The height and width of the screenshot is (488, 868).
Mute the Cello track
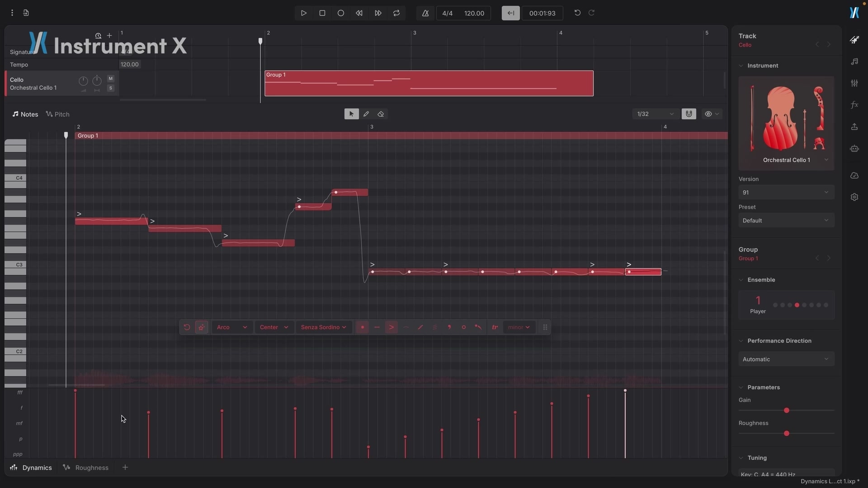111,79
